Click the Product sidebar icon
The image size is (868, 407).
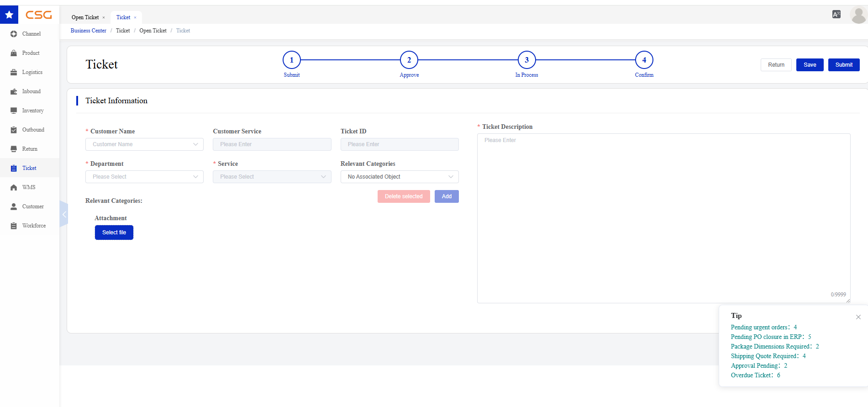[x=14, y=53]
